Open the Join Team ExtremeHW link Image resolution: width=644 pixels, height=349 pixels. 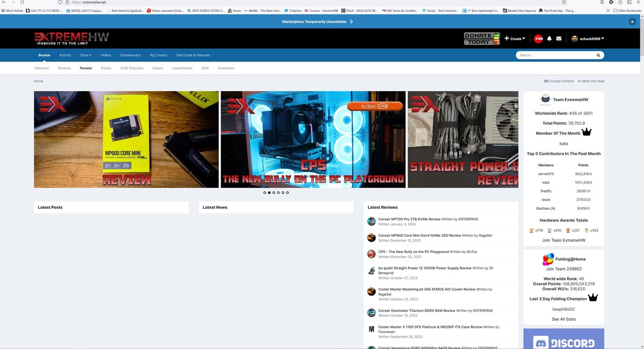(x=563, y=240)
